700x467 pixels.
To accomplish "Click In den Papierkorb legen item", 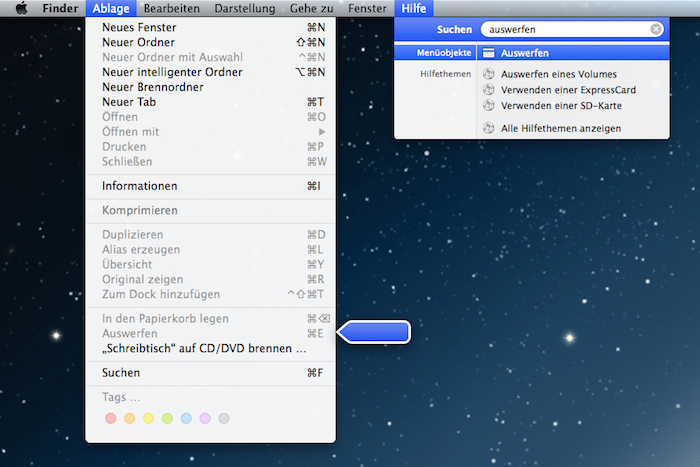I will click(x=210, y=318).
